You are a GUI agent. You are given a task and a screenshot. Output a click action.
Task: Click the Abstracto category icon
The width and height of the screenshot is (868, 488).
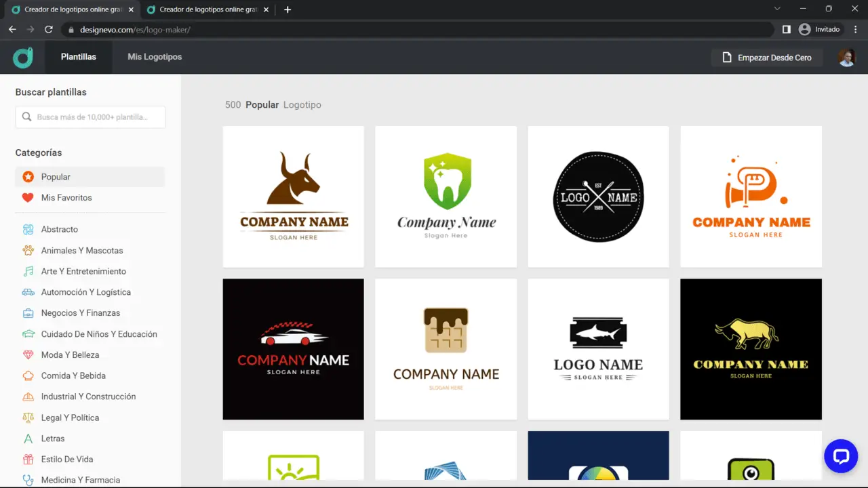click(x=28, y=229)
